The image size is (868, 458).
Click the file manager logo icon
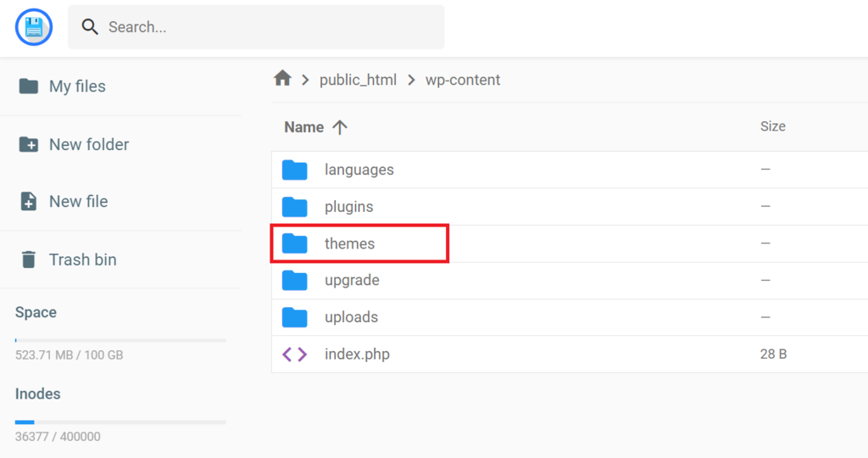(34, 27)
